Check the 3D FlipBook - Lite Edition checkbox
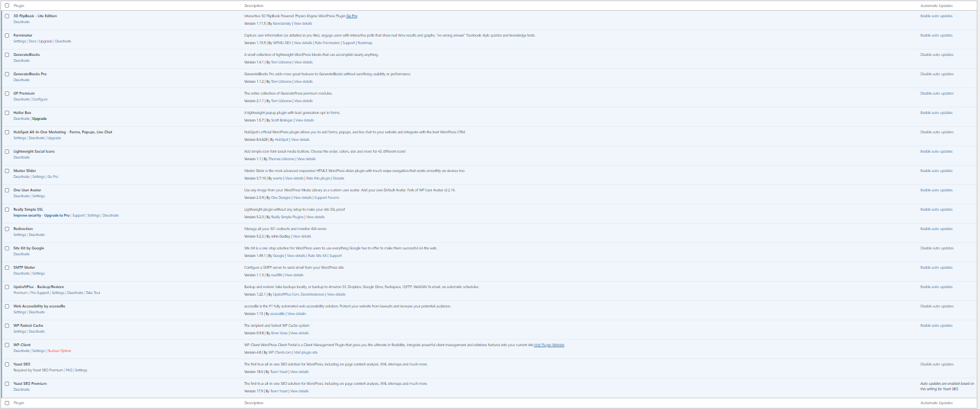980x409 pixels. point(7,16)
